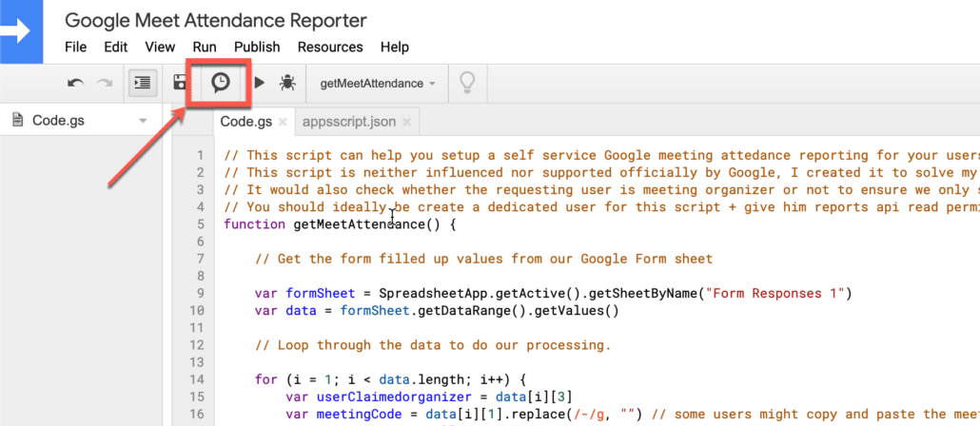Redo the last edit
980x426 pixels.
[104, 83]
